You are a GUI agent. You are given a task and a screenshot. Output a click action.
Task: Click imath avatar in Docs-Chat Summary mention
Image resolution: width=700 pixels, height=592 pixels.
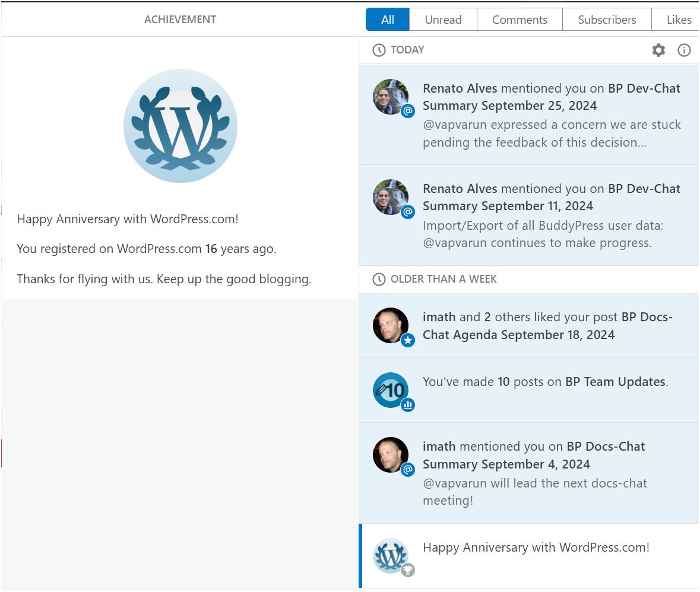(391, 455)
